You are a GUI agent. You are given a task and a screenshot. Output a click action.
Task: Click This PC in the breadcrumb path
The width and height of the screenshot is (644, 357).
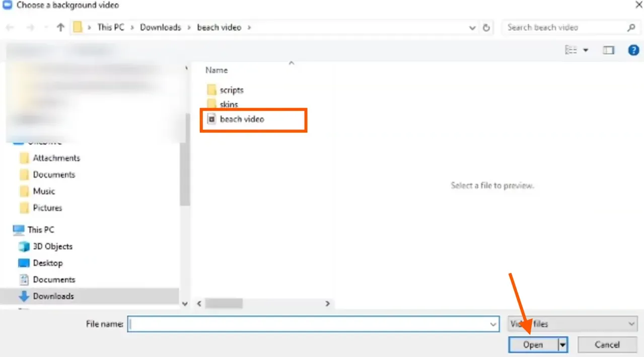pos(110,27)
